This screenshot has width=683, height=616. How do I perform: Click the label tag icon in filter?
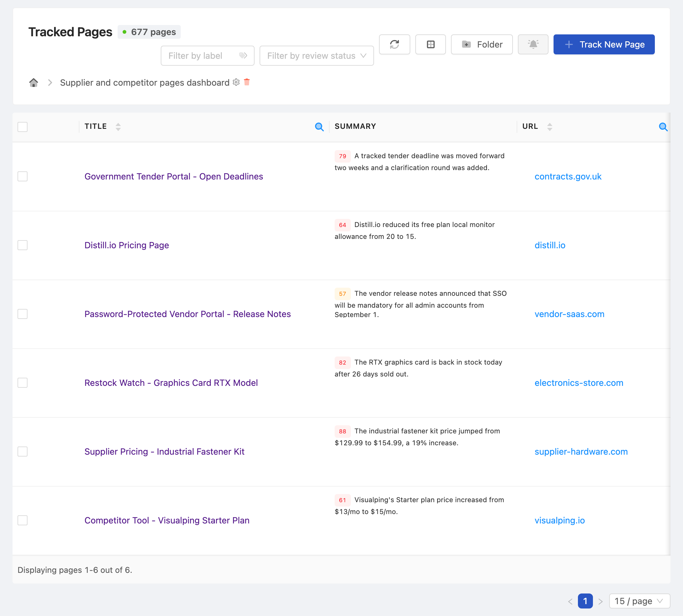[x=243, y=56]
